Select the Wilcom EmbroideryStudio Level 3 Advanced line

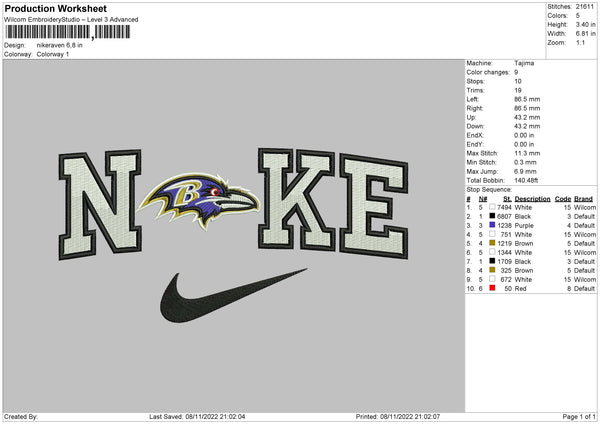click(71, 20)
